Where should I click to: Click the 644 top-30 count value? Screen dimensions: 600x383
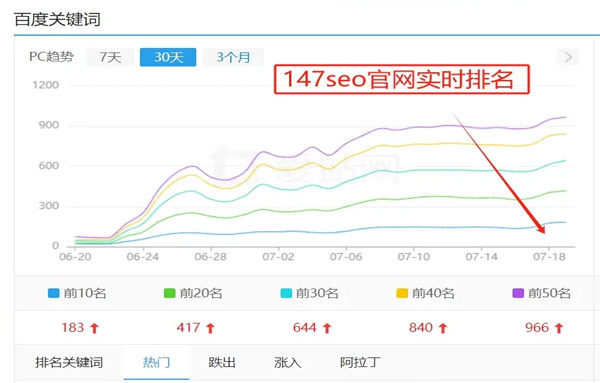[305, 328]
